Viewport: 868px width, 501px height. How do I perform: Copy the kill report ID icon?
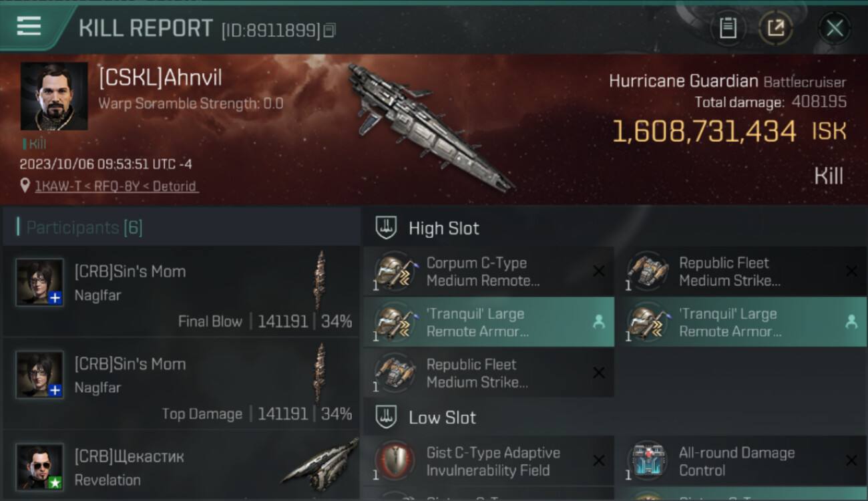point(329,30)
